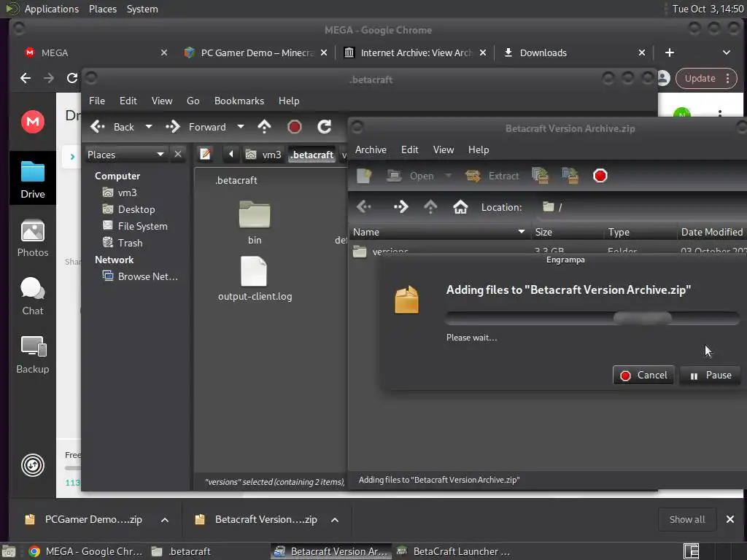Open Edit menu in file manager
Screen dimensions: 747x560
pyautogui.click(x=128, y=101)
